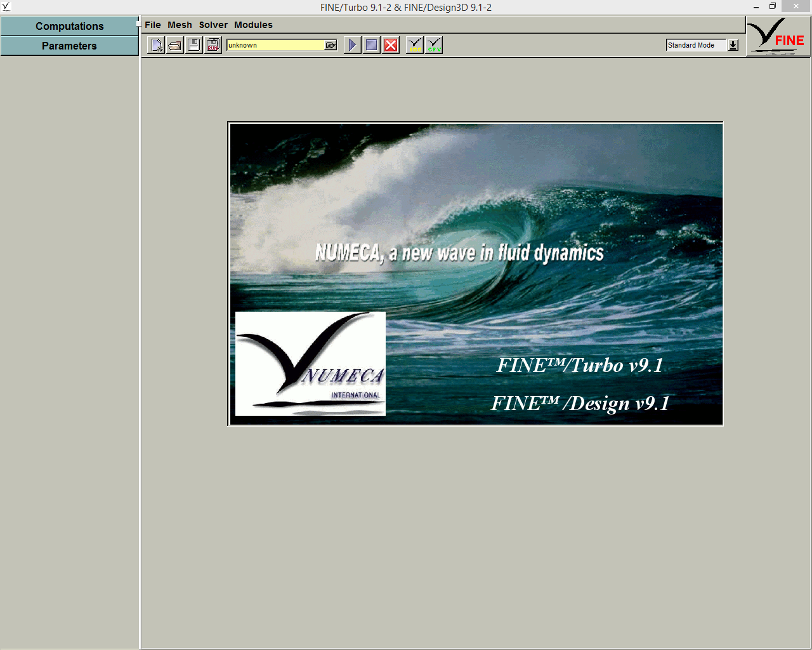Start the solver with the play icon
The width and height of the screenshot is (812, 650).
tap(352, 45)
